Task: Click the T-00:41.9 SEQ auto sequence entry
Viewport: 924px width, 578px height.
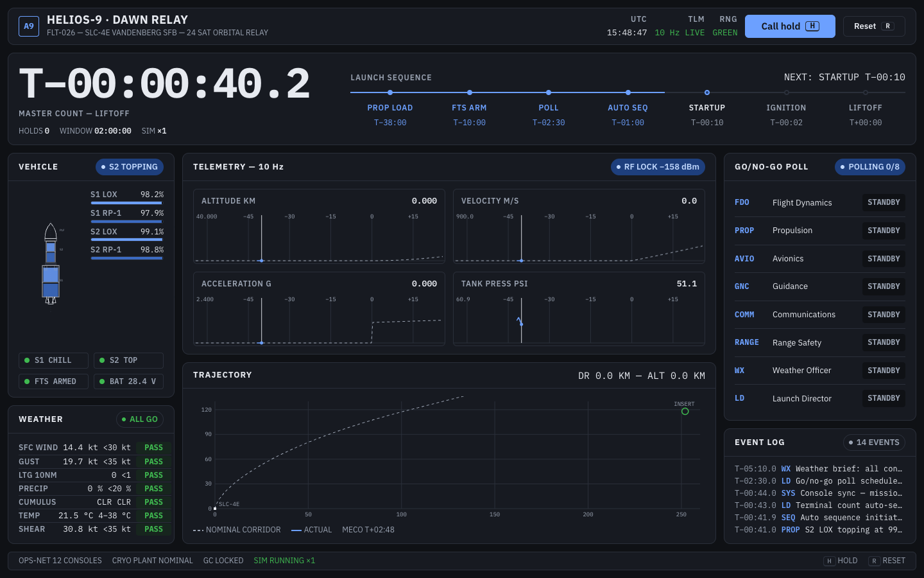Action: (x=819, y=518)
